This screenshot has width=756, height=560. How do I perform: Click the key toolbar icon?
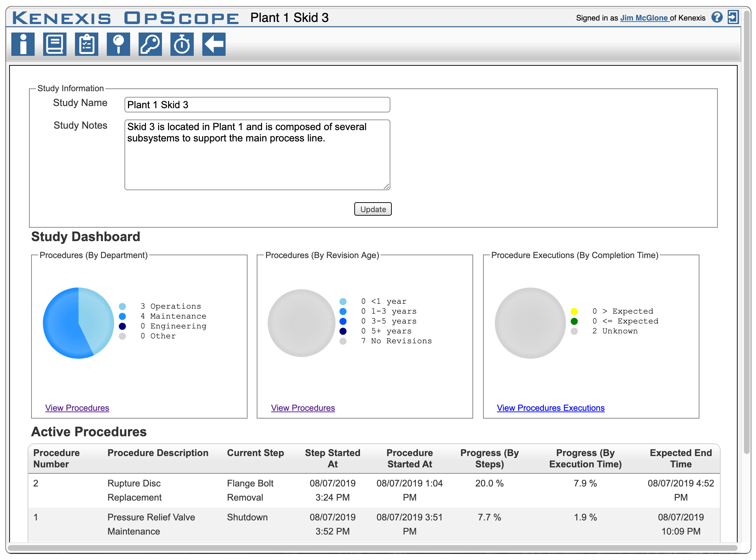click(150, 44)
